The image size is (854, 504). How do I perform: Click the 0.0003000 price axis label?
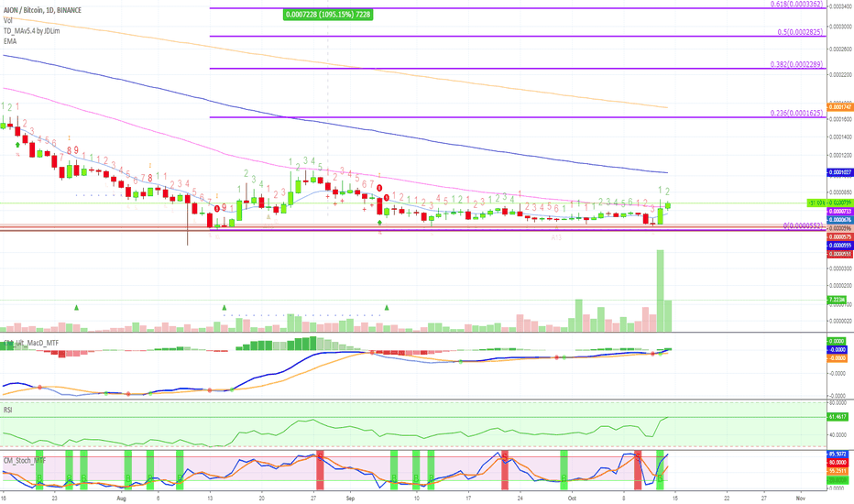click(841, 27)
